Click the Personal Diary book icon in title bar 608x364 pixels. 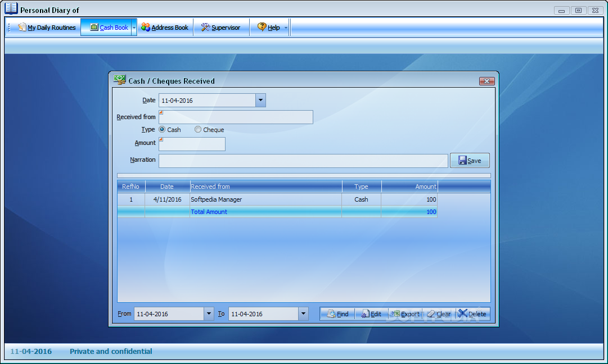tap(11, 8)
